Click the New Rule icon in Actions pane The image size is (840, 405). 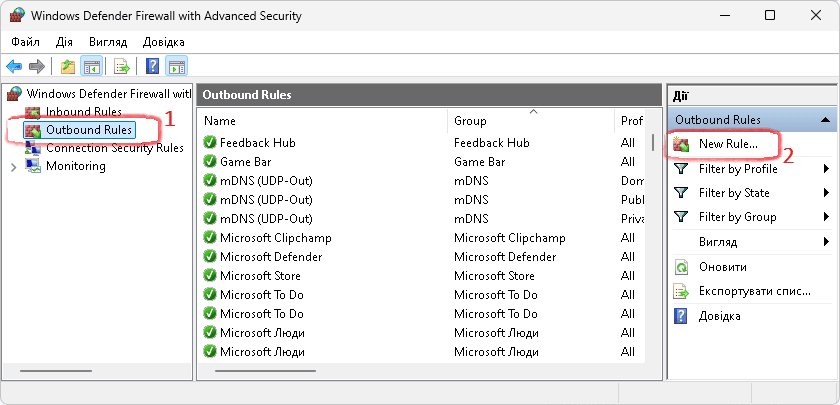coord(681,145)
